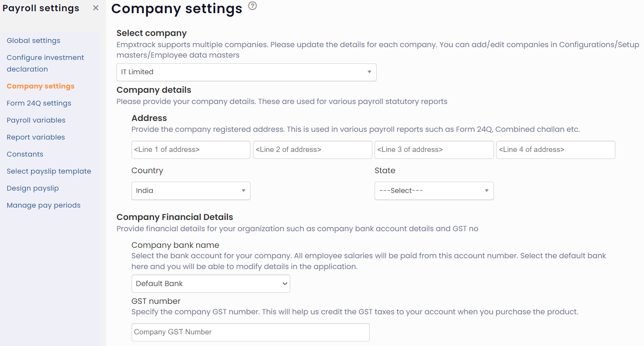Click the Country dropdown arrow
Viewport: 644px width, 346px height.
point(243,191)
